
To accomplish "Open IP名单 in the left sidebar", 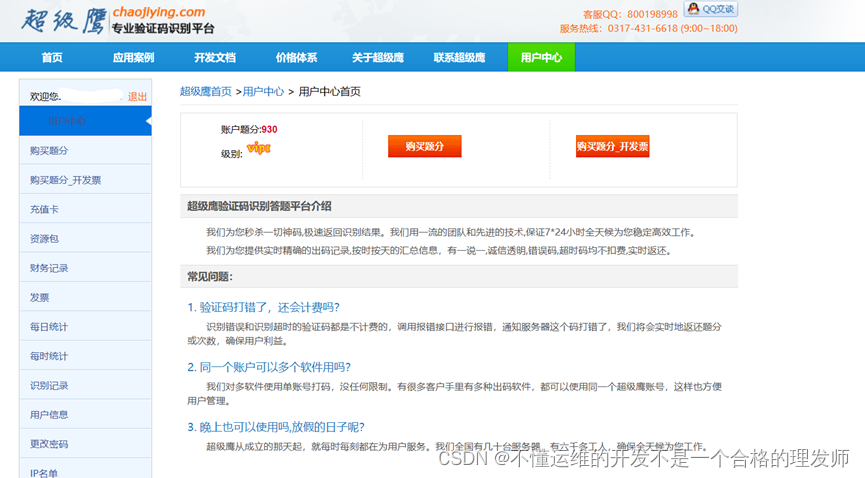I will 86,469.
